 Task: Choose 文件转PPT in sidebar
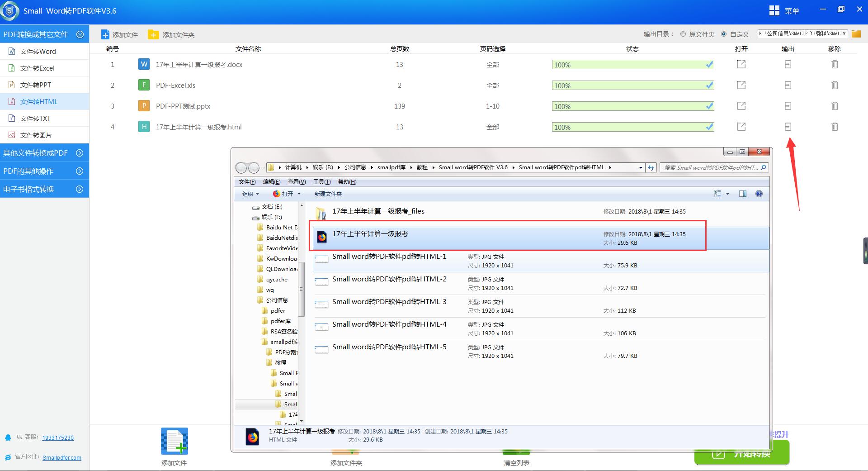(44, 85)
